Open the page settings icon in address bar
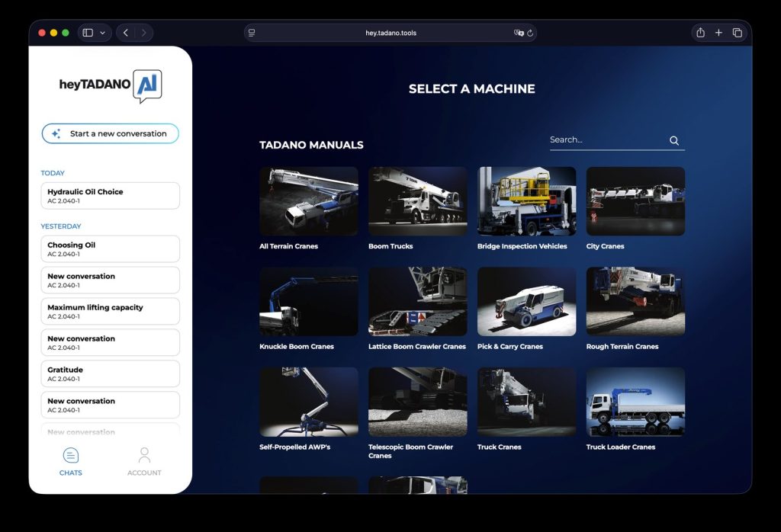Viewport: 781px width, 532px height. click(252, 33)
